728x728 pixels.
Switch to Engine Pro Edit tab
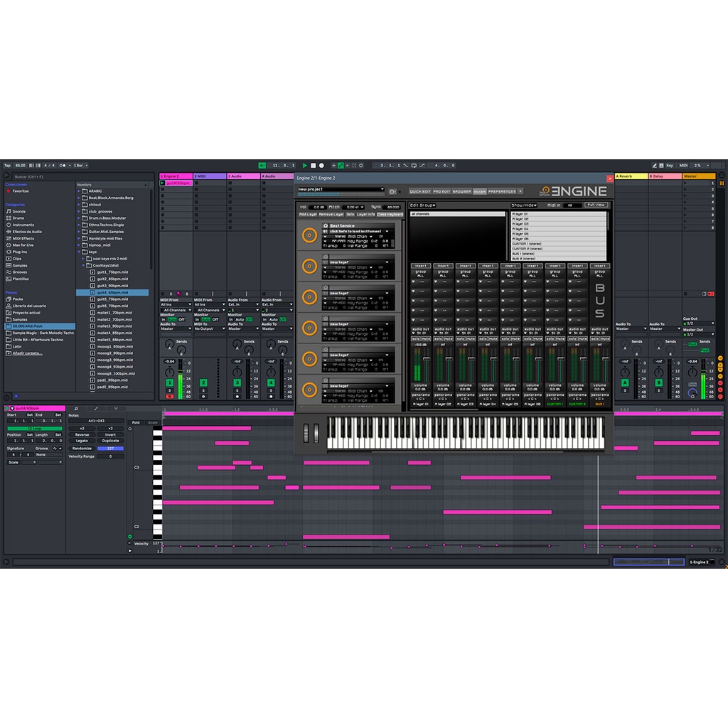click(441, 191)
